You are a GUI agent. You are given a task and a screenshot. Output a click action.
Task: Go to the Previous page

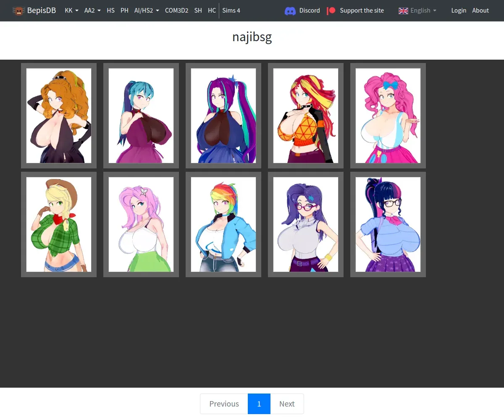click(224, 404)
